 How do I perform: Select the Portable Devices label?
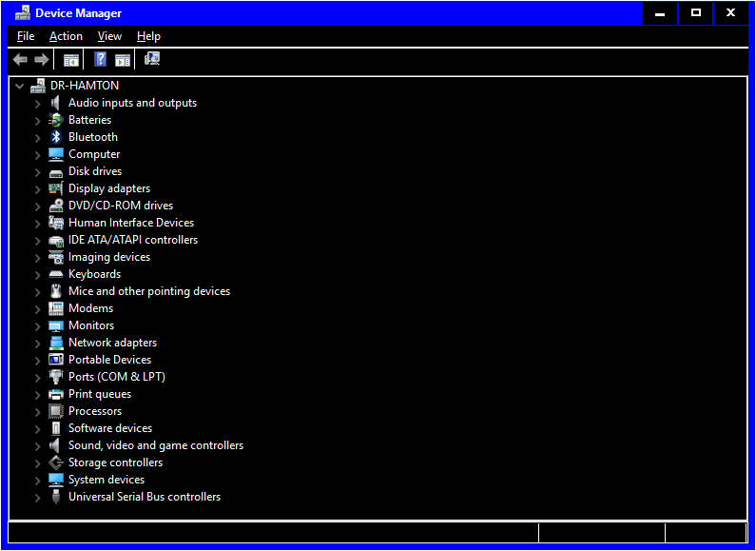tap(110, 360)
